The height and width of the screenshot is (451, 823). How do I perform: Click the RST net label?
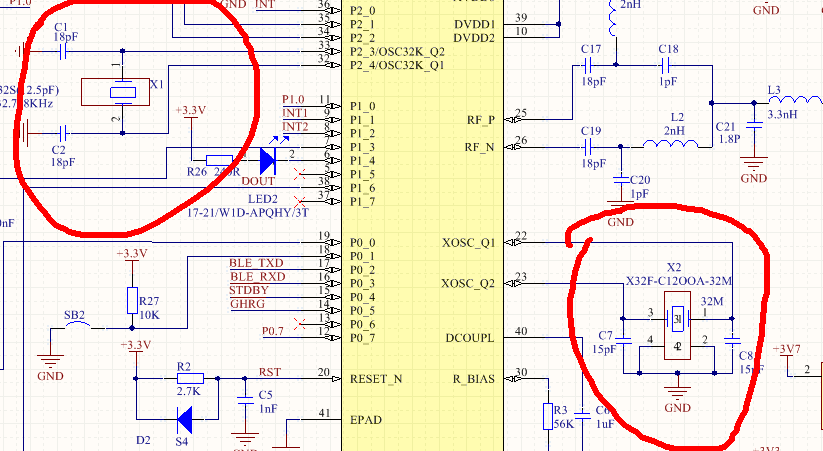[270, 372]
